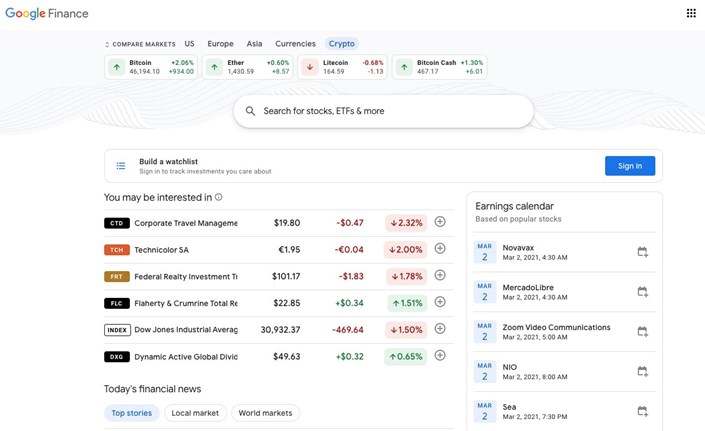Click the watchlist list icon
This screenshot has height=431, width=705.
click(121, 166)
